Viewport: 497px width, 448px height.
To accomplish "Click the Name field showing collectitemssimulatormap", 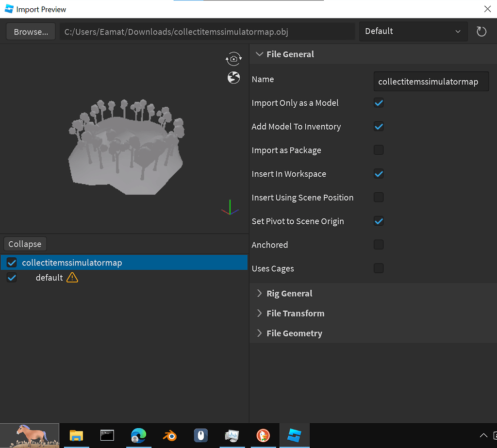I will [431, 81].
